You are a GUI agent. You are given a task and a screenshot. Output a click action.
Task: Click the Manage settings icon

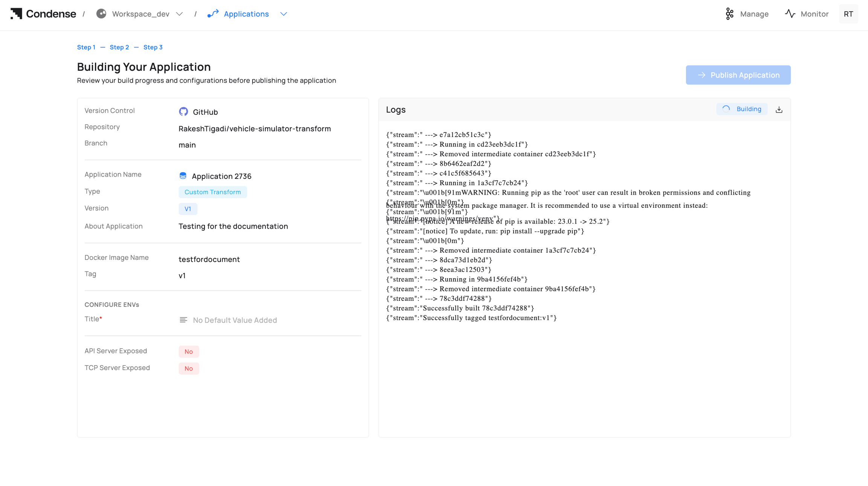tap(729, 14)
